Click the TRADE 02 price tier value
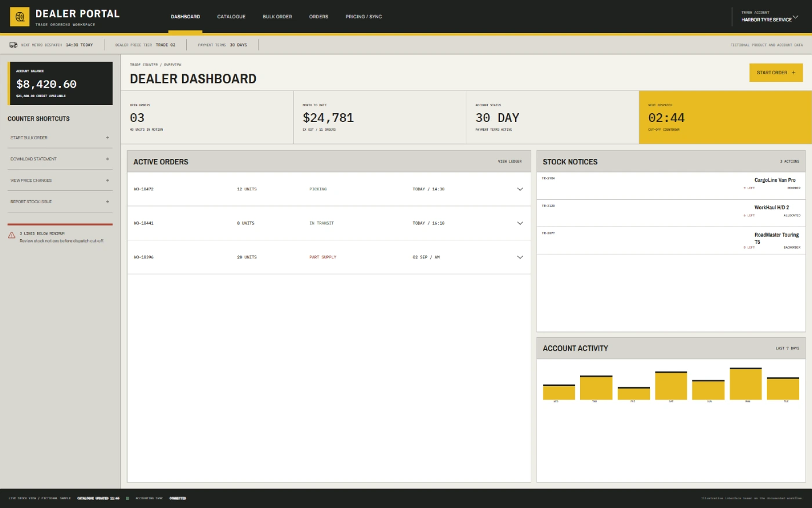 coord(165,45)
